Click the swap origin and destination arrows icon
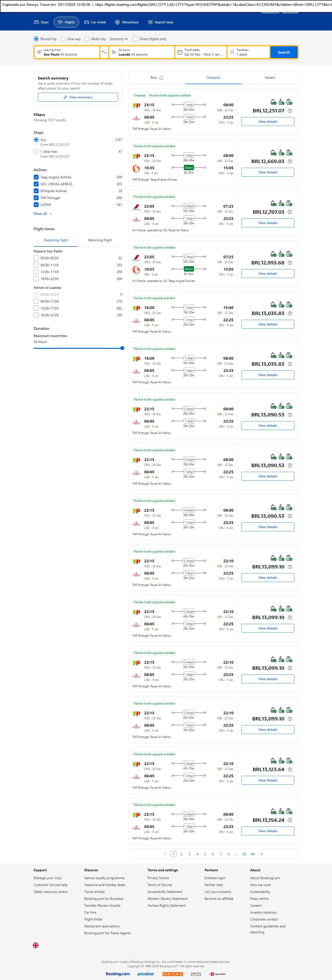Image resolution: width=332 pixels, height=980 pixels. tap(104, 52)
